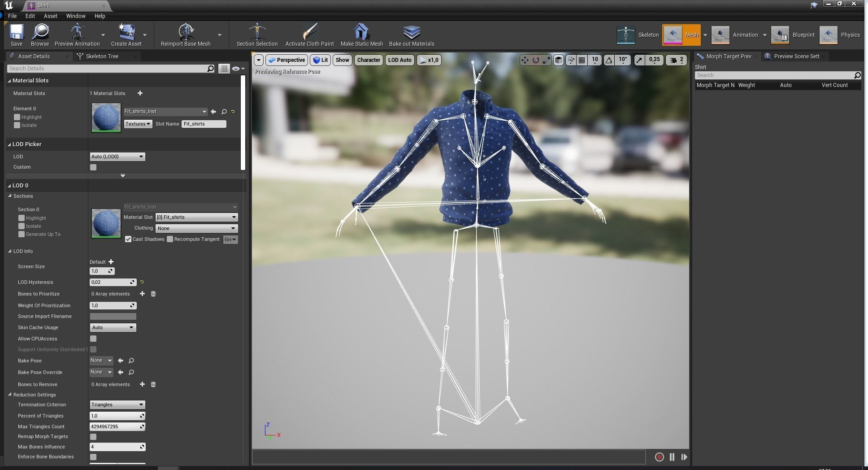The image size is (868, 470).
Task: Open Blueprint editor mode
Action: 793,35
